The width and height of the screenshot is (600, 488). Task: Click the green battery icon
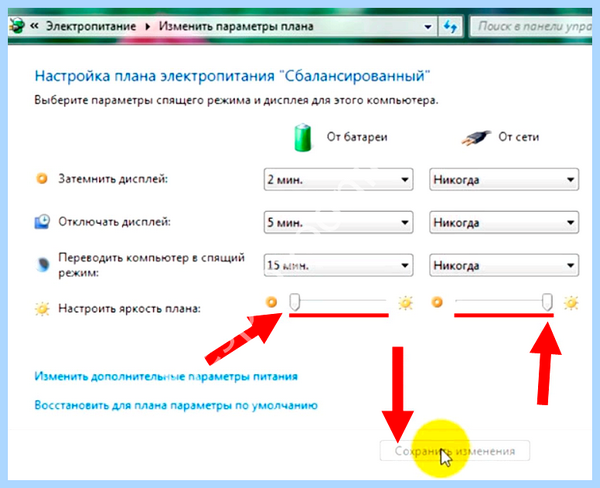(x=303, y=137)
